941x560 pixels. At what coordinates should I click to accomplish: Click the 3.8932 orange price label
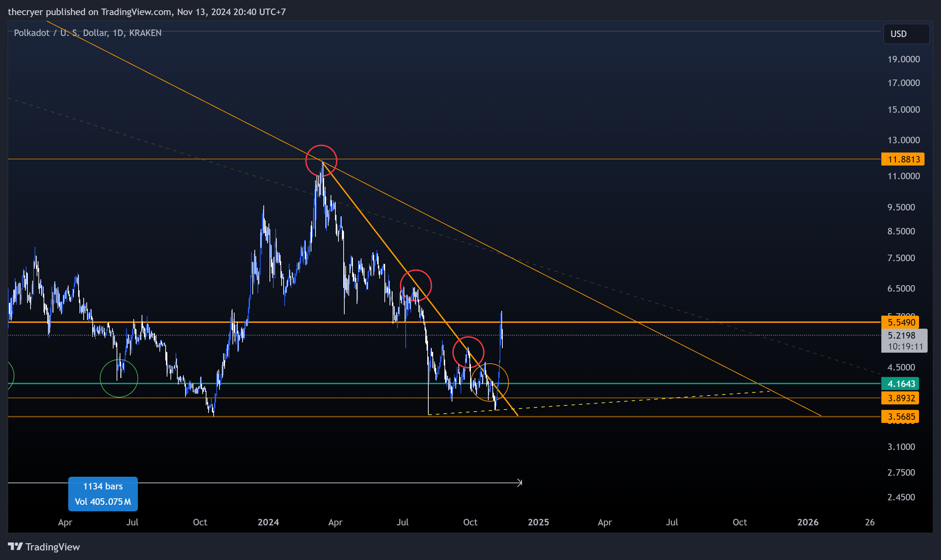(x=900, y=398)
